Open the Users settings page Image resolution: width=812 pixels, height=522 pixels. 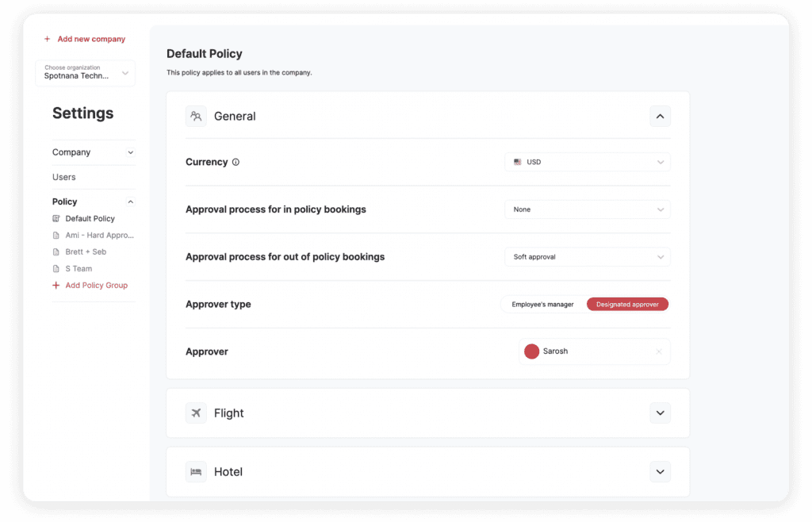[64, 177]
